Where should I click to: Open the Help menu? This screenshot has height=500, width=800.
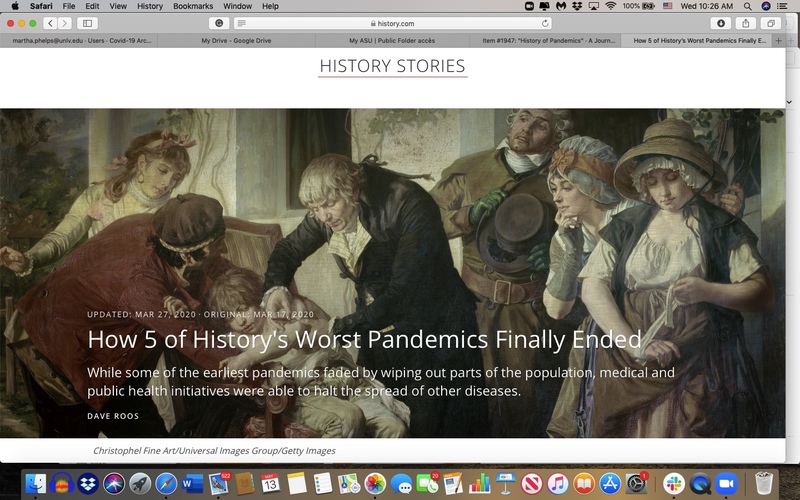[x=270, y=6]
